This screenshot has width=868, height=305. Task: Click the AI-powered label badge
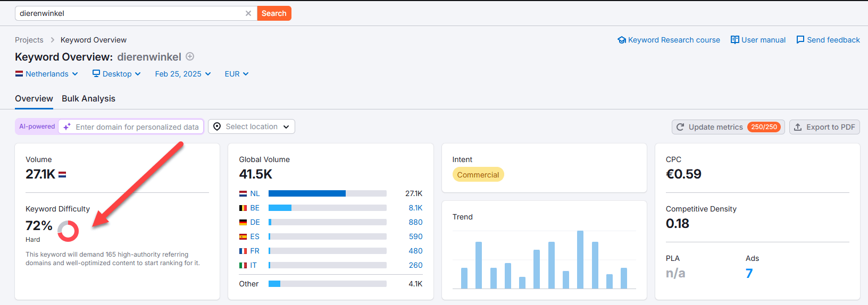(37, 126)
